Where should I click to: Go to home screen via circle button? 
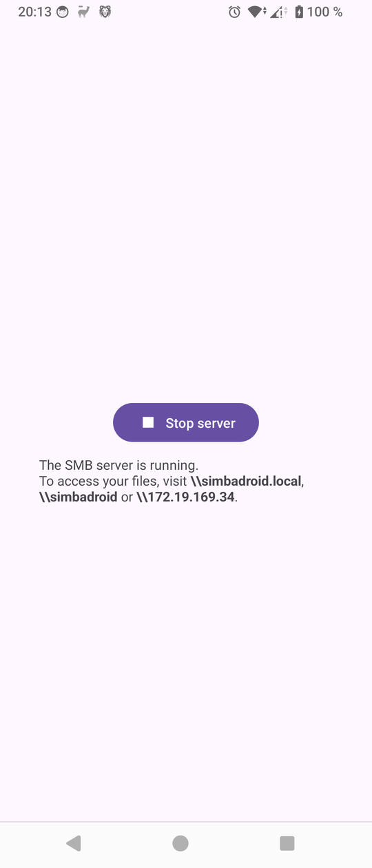[180, 843]
